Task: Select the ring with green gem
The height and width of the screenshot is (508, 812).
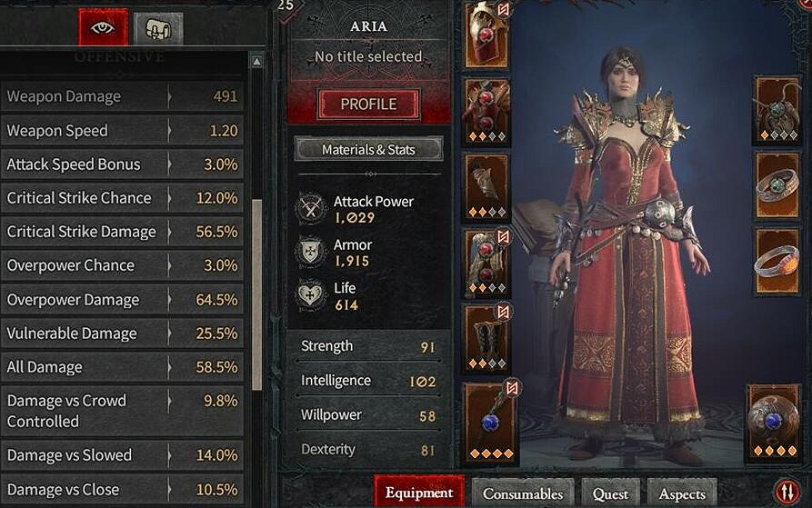Action: 776,185
